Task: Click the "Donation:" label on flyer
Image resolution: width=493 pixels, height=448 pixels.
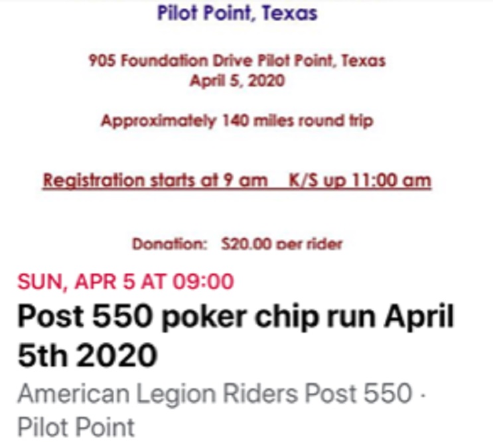Action: tap(169, 244)
